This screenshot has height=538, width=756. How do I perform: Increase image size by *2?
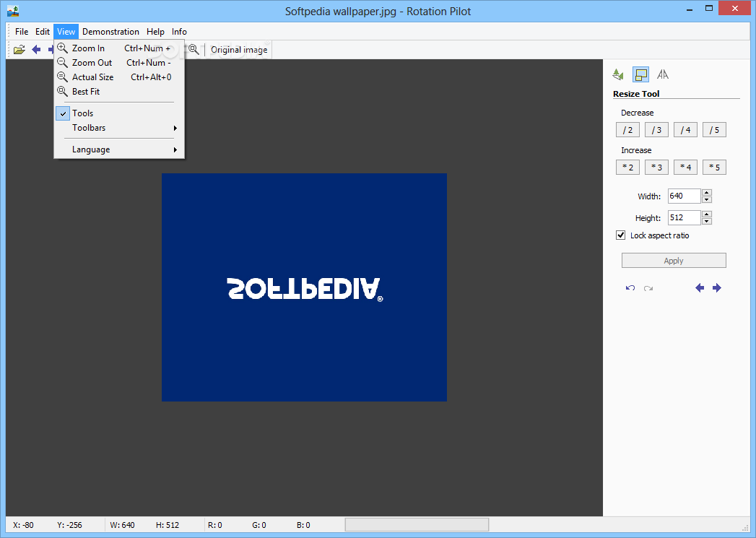(627, 168)
